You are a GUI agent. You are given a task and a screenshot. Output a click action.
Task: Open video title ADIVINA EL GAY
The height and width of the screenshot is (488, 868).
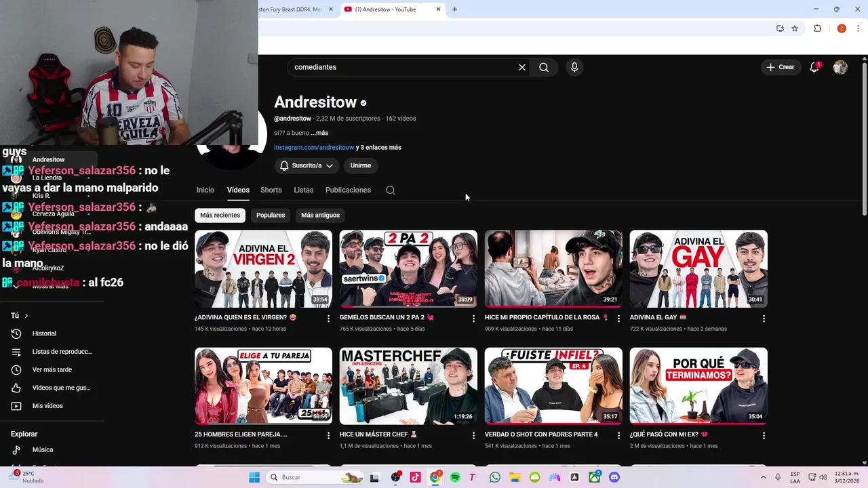[658, 317]
